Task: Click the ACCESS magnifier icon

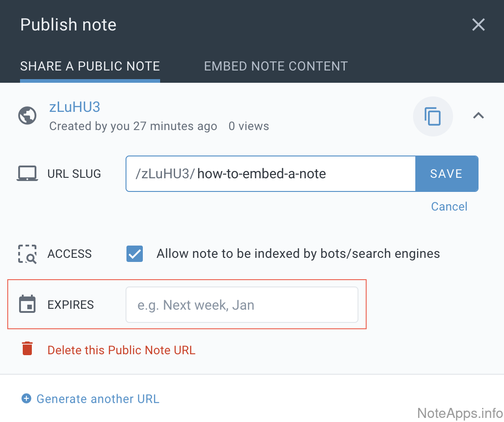Action: click(x=27, y=254)
